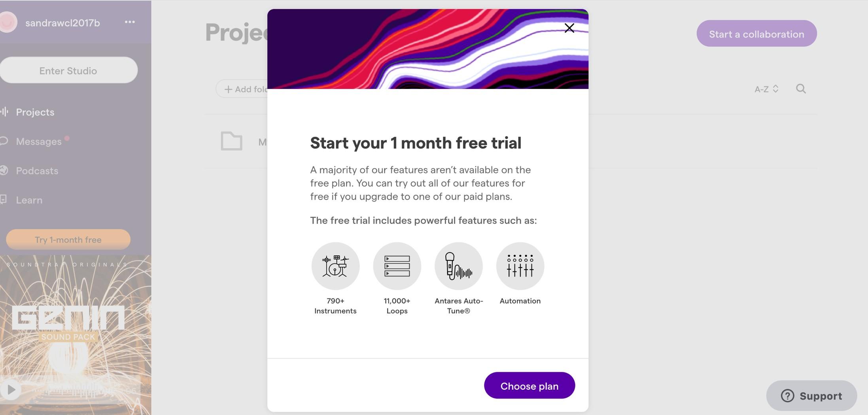Click the Choose plan button

[x=529, y=385]
